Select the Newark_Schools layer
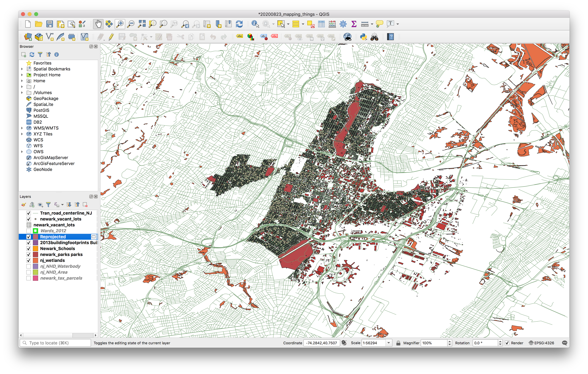Screen dimensions: 588x374 (57, 248)
